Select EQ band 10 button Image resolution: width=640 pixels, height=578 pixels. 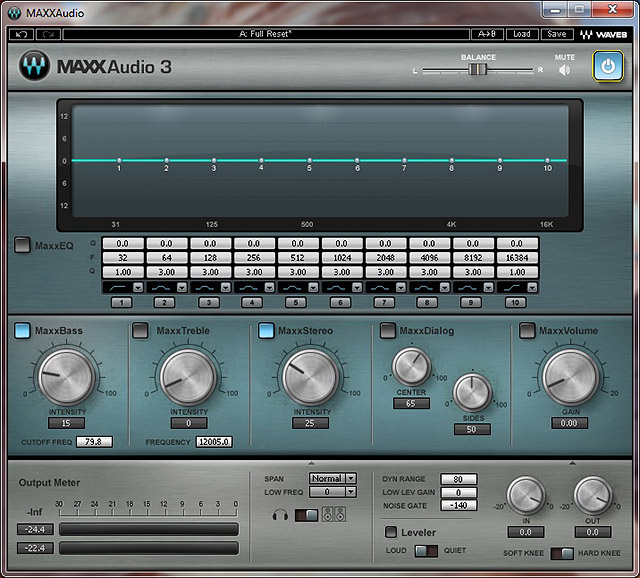tap(516, 302)
